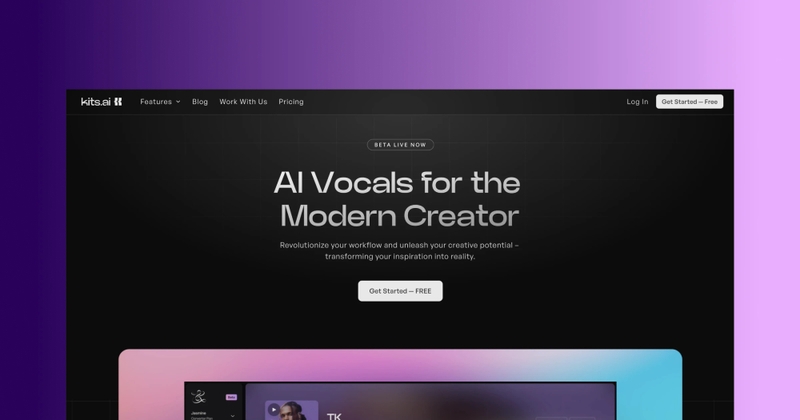Click the Beta tag in app preview
The width and height of the screenshot is (800, 420).
coord(231,397)
